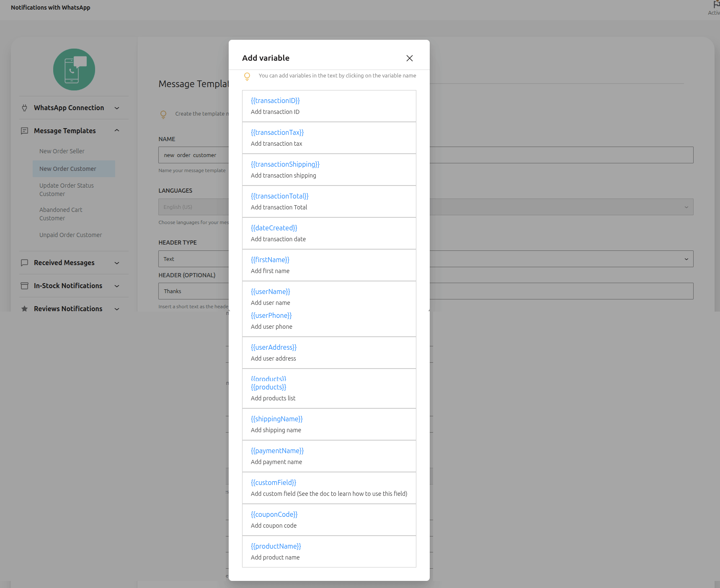Image resolution: width=720 pixels, height=588 pixels.
Task: Open Unpaid Order Customer template
Action: (x=71, y=235)
